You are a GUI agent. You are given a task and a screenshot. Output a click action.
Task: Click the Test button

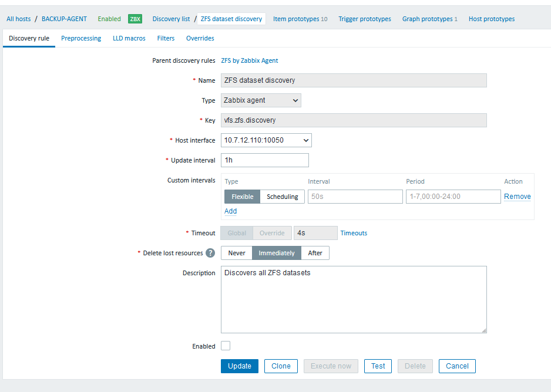tap(378, 366)
